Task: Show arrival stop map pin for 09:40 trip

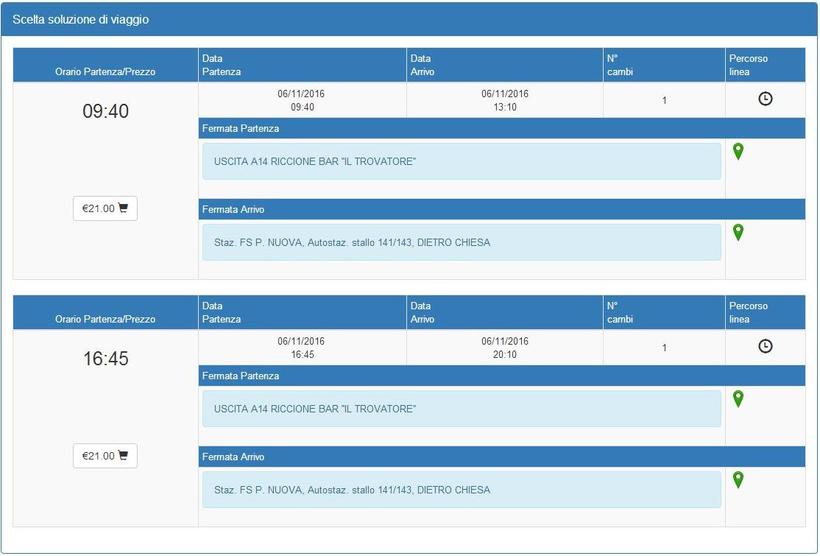Action: click(738, 232)
